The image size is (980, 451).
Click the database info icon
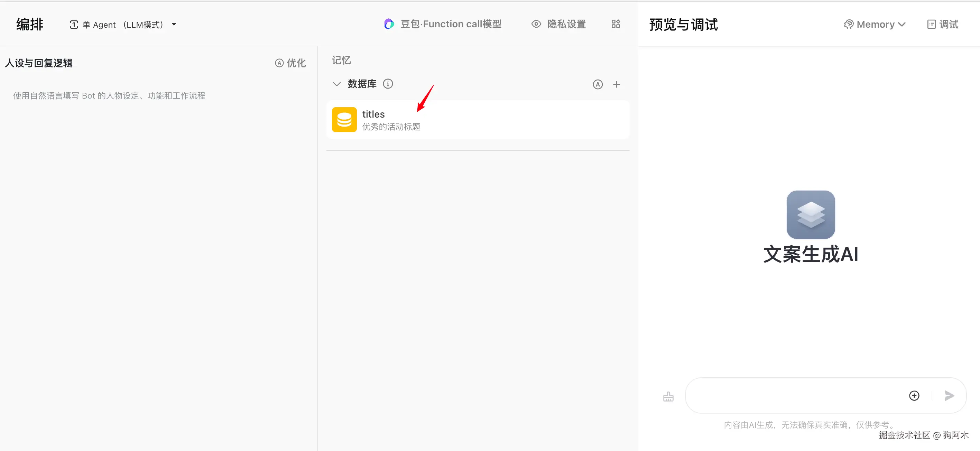coord(388,84)
